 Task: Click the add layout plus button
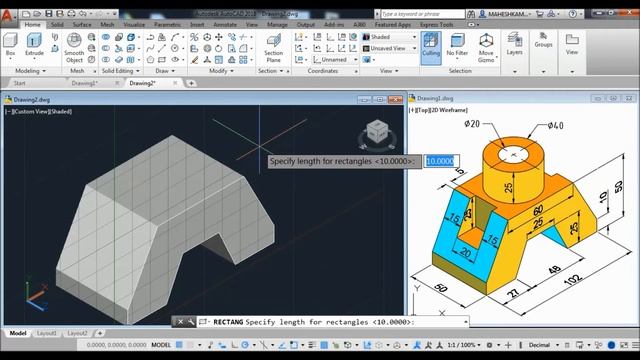click(x=100, y=333)
